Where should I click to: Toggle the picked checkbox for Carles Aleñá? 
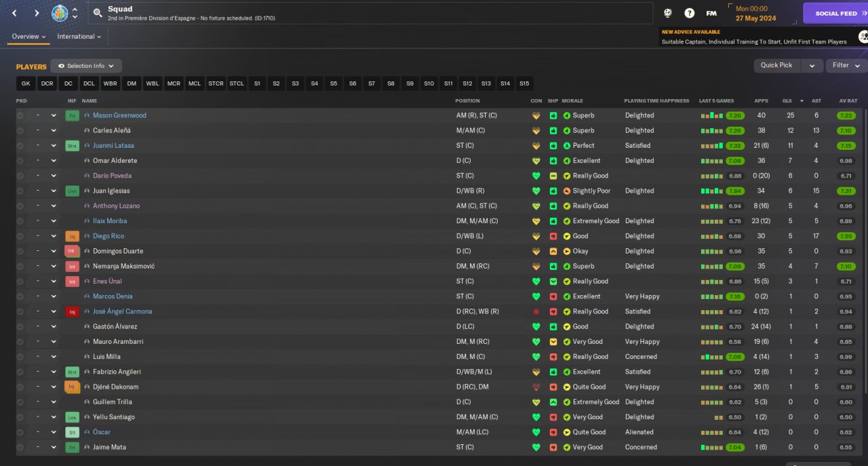point(20,130)
